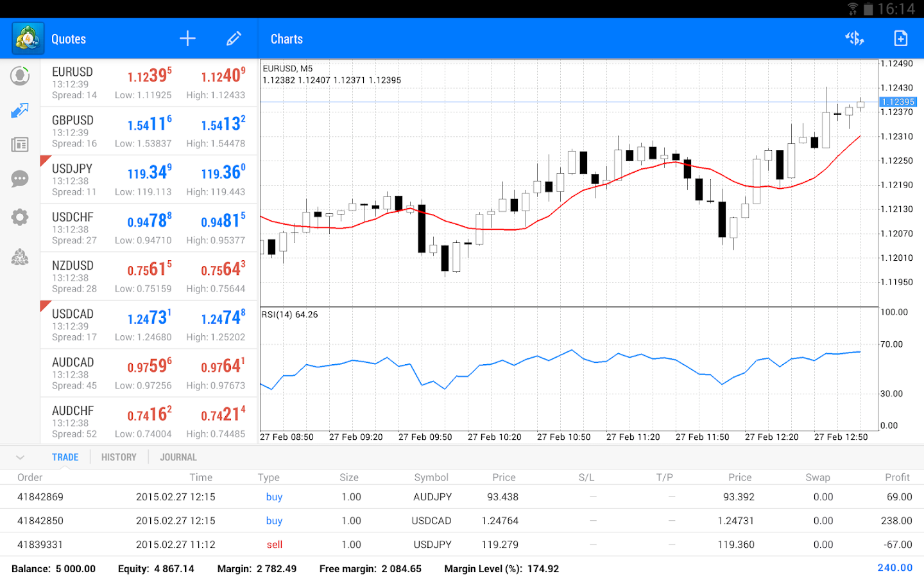Tap the Order column header
Screen dimensions: 924x578
point(30,477)
